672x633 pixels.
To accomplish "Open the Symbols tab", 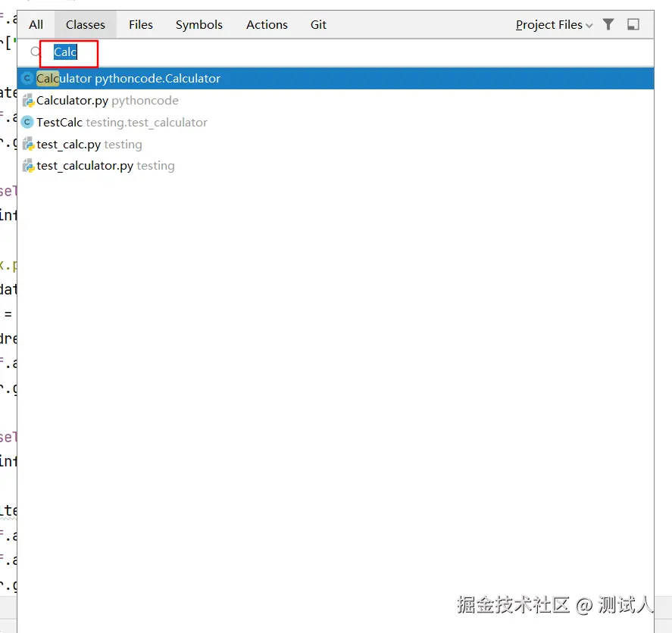I will click(198, 25).
